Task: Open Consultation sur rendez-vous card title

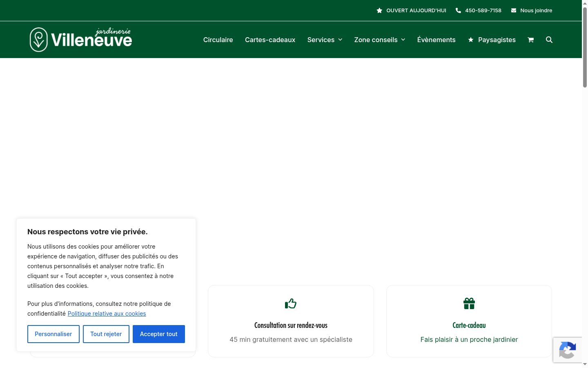Action: coord(291,325)
